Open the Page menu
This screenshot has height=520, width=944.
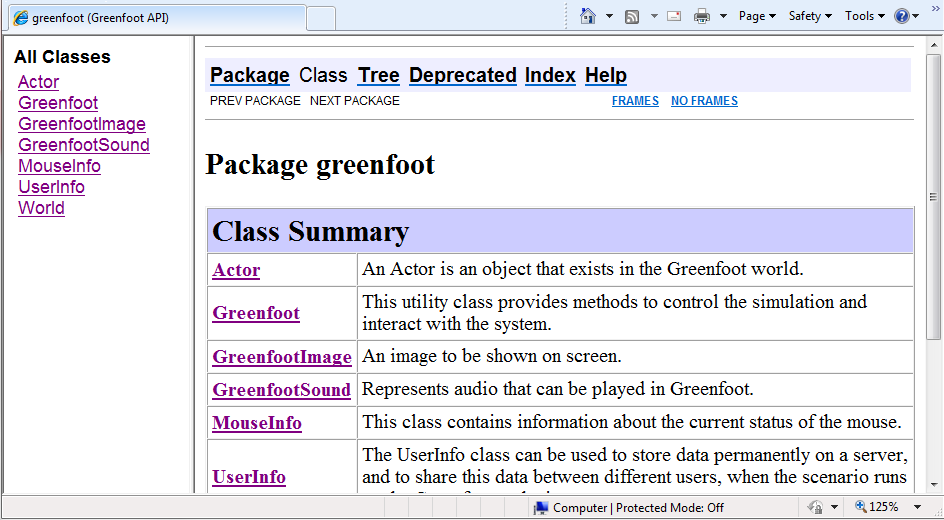pos(757,16)
